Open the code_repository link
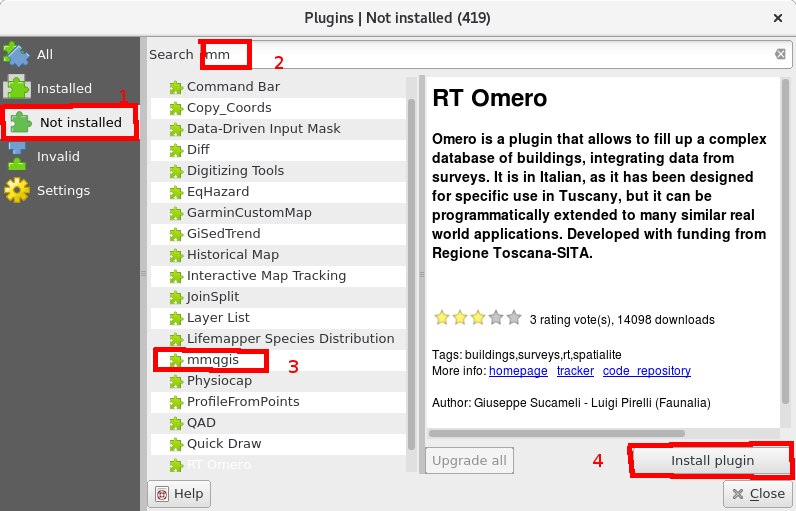This screenshot has height=511, width=796. [x=647, y=371]
